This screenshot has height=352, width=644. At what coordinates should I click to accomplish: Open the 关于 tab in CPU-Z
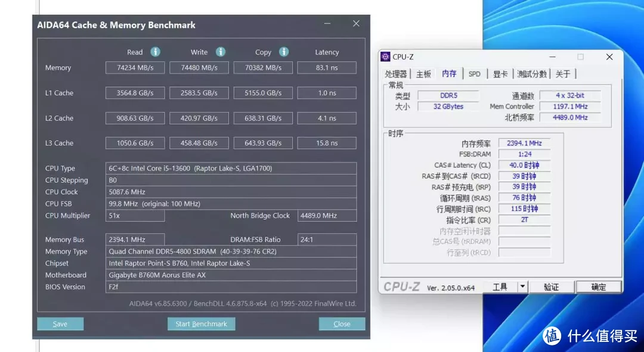point(563,74)
